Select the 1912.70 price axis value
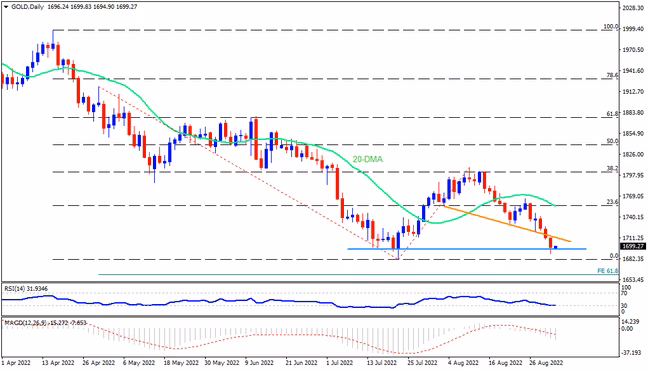648x370 pixels. pos(633,91)
